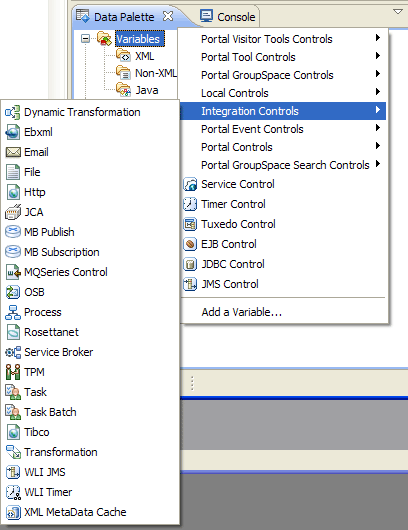The width and height of the screenshot is (408, 530).
Task: Select the Variables tree item
Action: [x=140, y=39]
